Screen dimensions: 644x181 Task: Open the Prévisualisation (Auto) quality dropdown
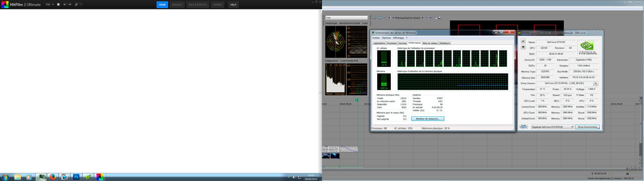click(x=409, y=18)
